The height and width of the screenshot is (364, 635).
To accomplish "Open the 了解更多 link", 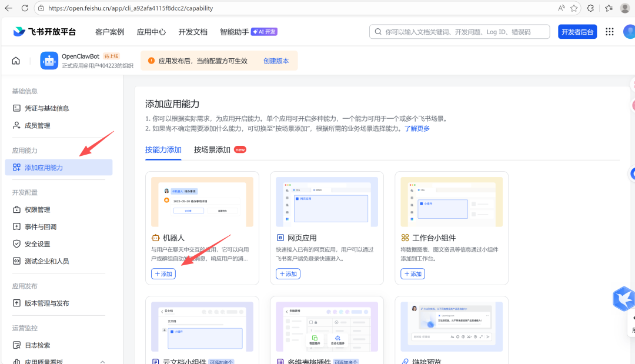I will [x=417, y=128].
